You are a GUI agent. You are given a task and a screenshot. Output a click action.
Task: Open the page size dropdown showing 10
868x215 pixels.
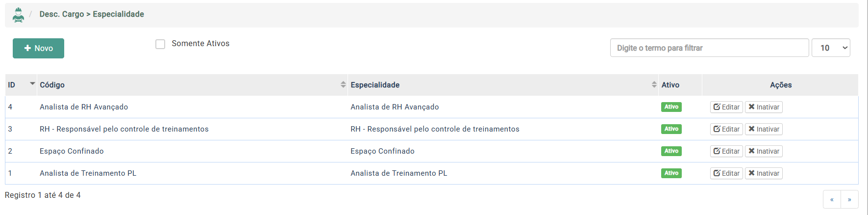click(831, 48)
